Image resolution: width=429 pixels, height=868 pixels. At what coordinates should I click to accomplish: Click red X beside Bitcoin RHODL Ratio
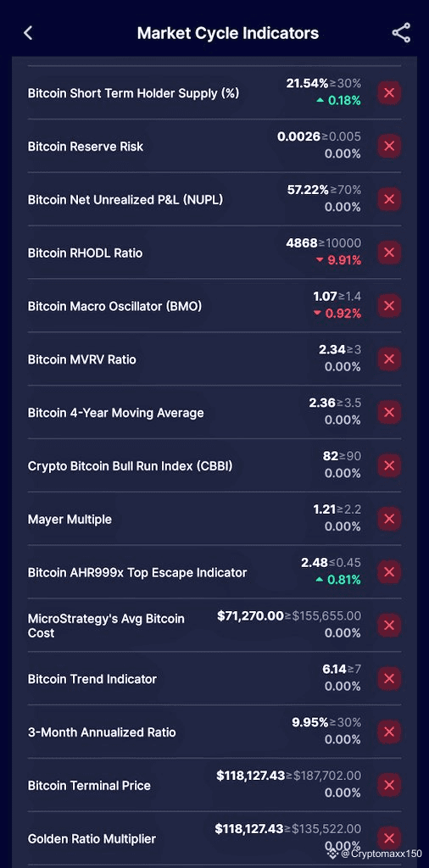coord(389,253)
